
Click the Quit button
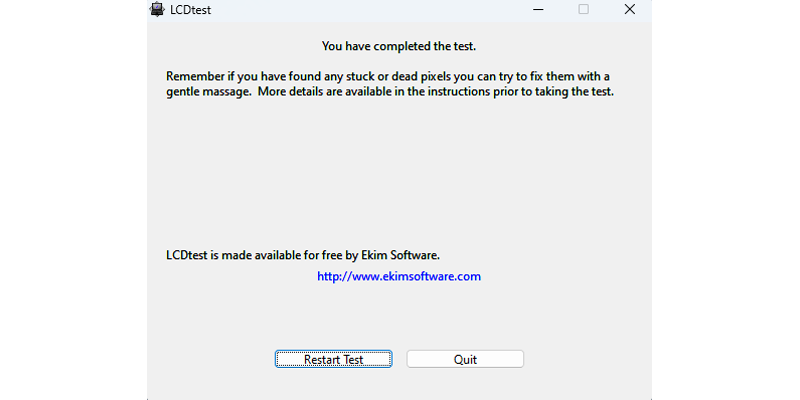(x=465, y=360)
